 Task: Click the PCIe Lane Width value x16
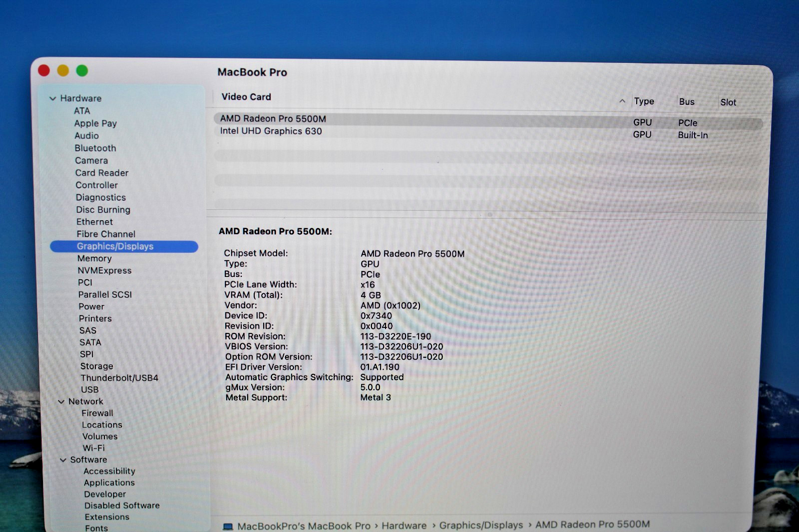(x=368, y=285)
